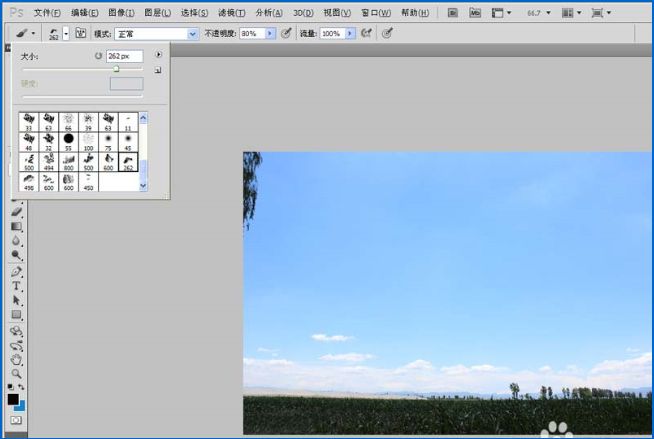
Task: Select the Path Selection arrow tool
Action: click(x=17, y=300)
